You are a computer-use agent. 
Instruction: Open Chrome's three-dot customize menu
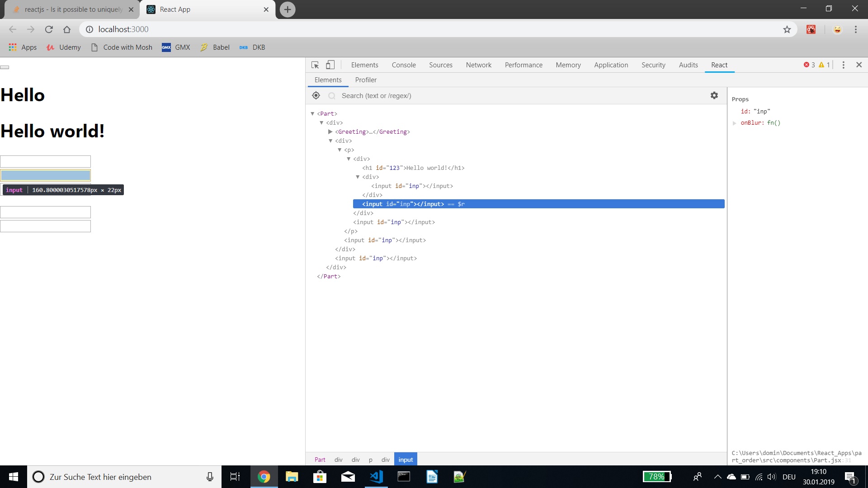(855, 29)
